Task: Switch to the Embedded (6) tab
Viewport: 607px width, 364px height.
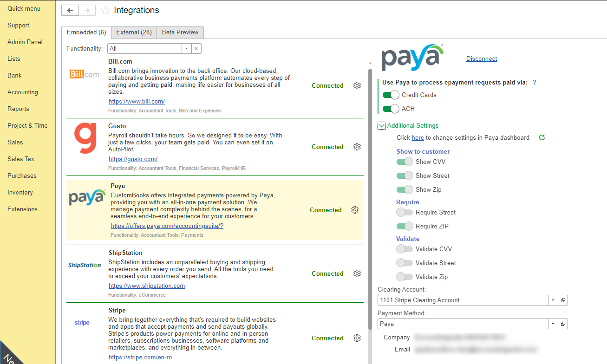Action: click(86, 32)
